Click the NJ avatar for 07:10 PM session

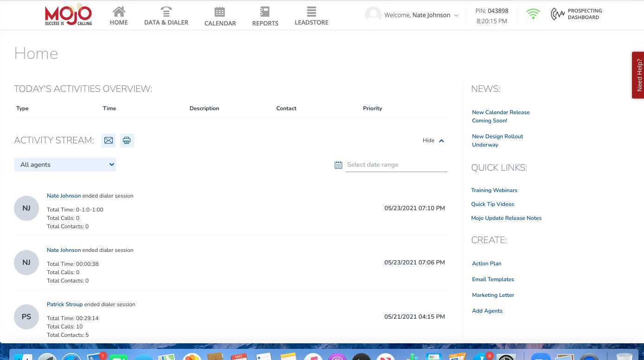pos(26,208)
